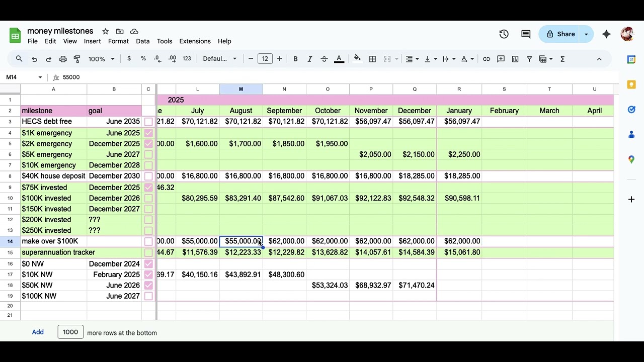The image size is (644, 362).
Task: Uncheck the $2K emergency checkbox
Action: [x=148, y=144]
